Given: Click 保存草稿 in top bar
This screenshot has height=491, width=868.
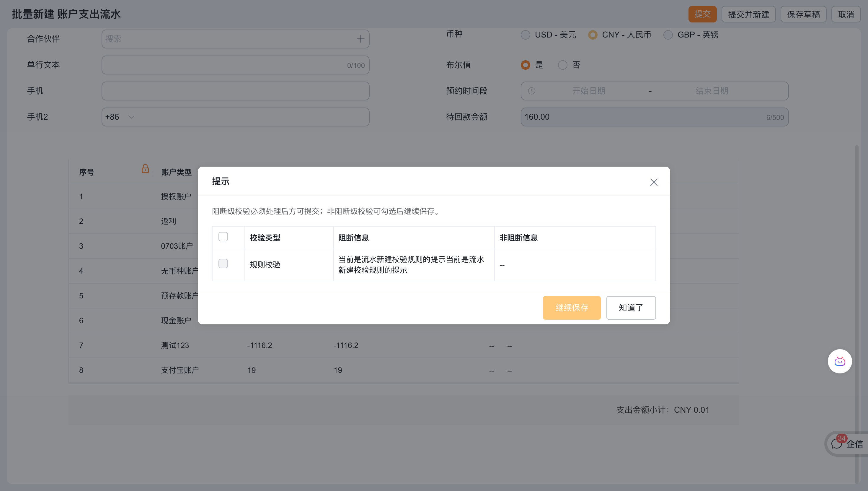Looking at the screenshot, I should 803,14.
